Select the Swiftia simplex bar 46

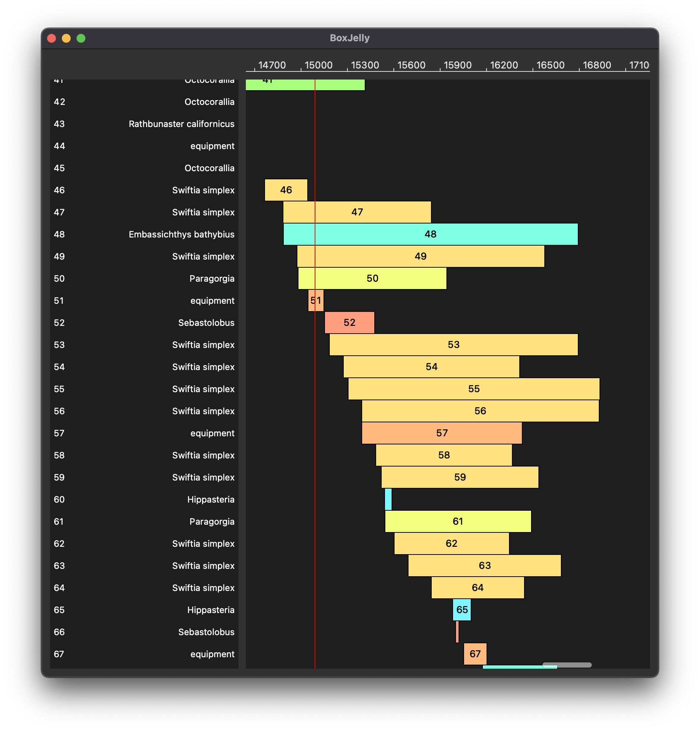click(286, 190)
